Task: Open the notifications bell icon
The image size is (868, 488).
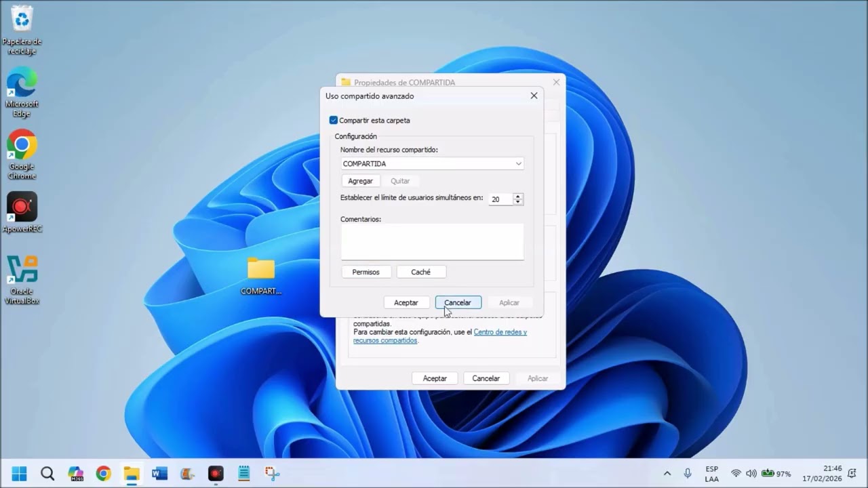Action: click(x=852, y=473)
